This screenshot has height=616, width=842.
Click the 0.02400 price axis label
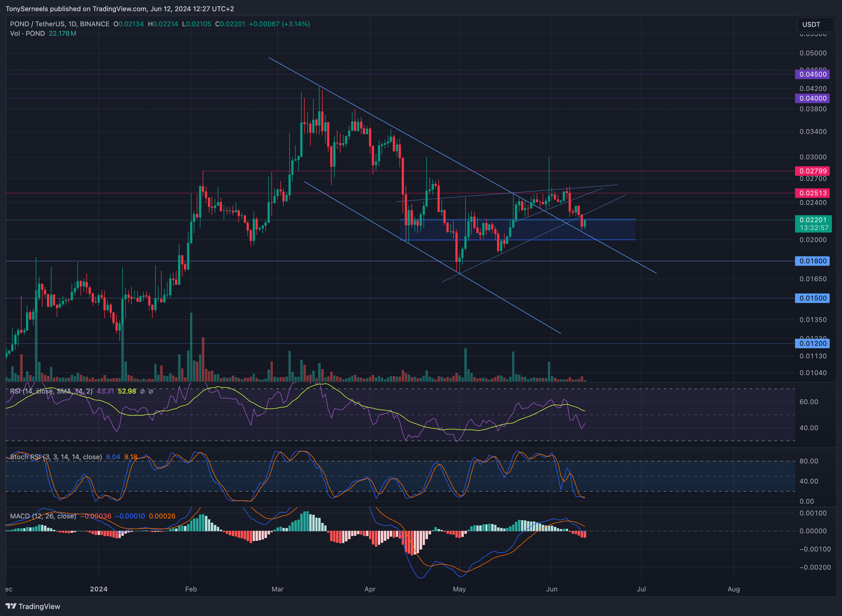813,202
